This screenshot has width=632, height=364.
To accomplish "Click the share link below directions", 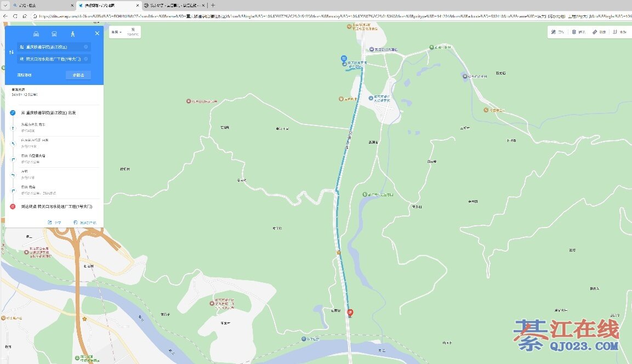I will [x=54, y=223].
